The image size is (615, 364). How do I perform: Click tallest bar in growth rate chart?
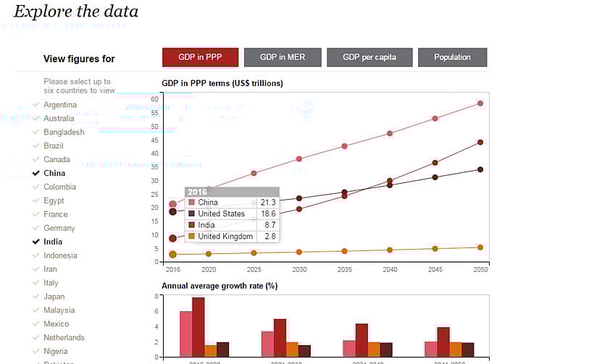(x=198, y=327)
